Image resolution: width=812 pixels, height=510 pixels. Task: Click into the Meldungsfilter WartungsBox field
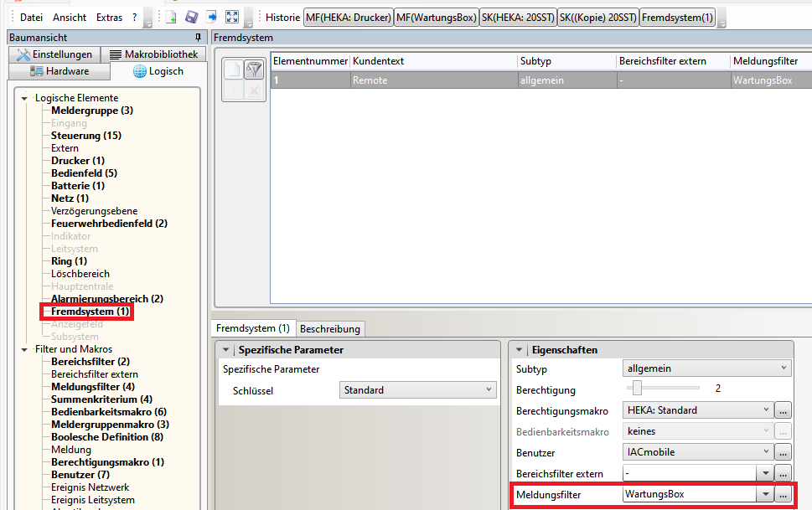[x=690, y=494]
